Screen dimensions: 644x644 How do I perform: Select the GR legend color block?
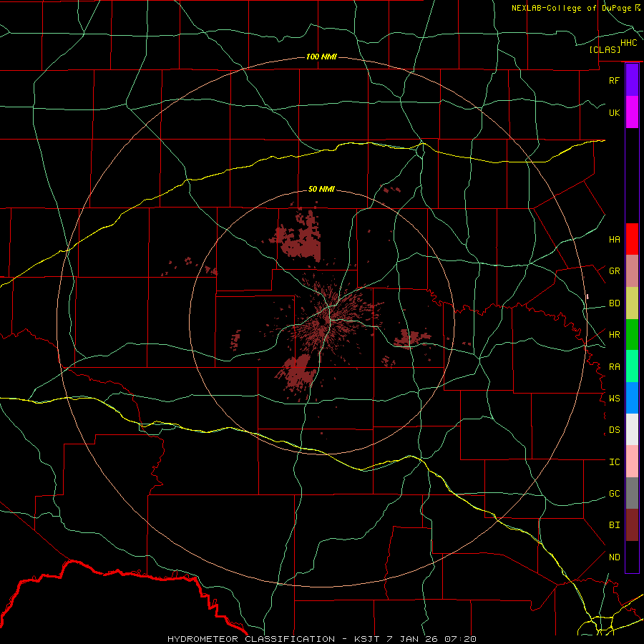pos(632,271)
